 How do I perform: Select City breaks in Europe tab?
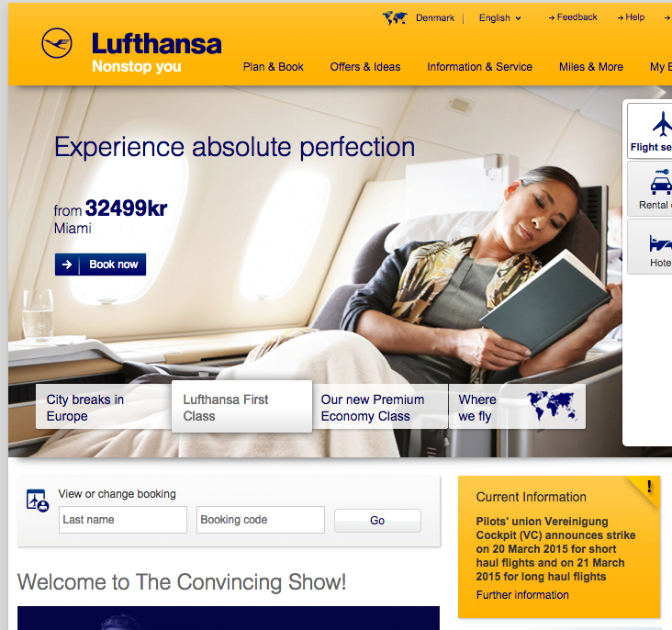click(x=104, y=407)
